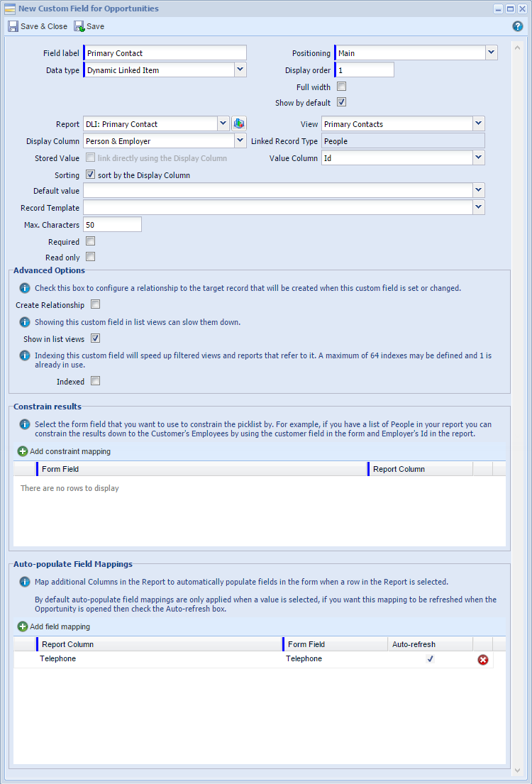Screen dimensions: 532x784
Task: Enable the Read only checkbox
Action: (x=91, y=257)
